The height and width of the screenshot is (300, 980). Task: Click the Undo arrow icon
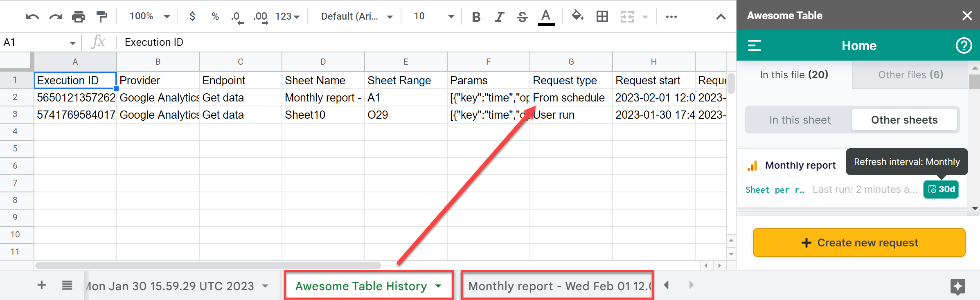point(32,17)
